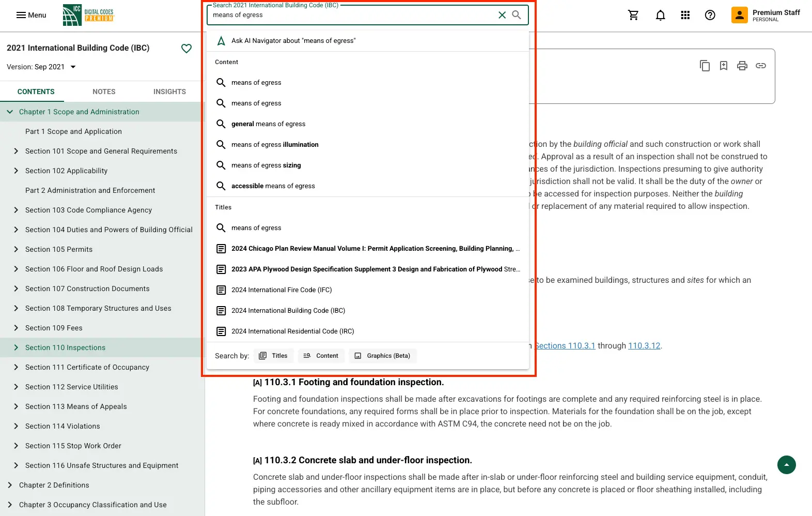The height and width of the screenshot is (516, 812).
Task: Open Section 113 Means of Appeals
Action: (x=76, y=406)
